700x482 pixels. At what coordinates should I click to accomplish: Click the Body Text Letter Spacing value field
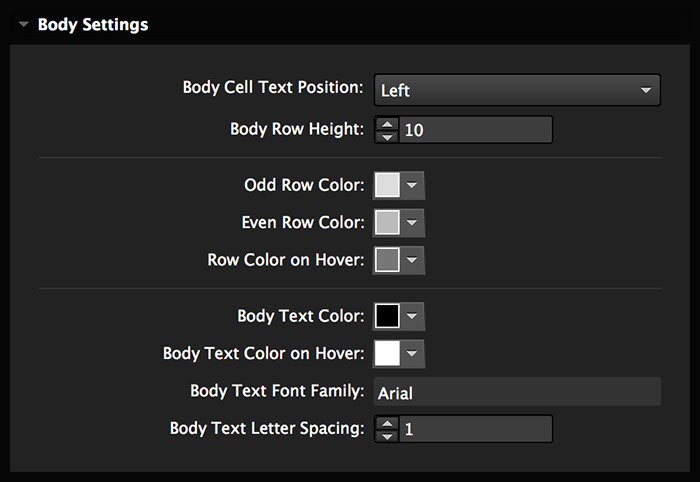tap(475, 429)
